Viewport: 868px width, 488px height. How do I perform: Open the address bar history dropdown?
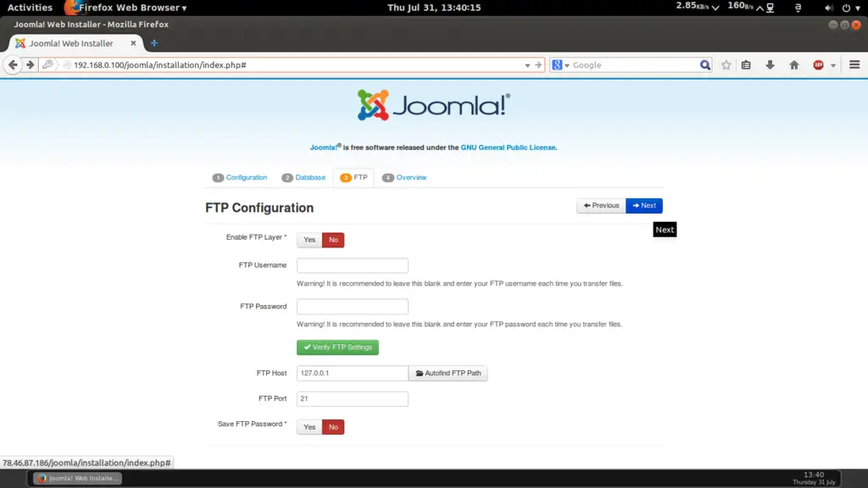tap(527, 65)
